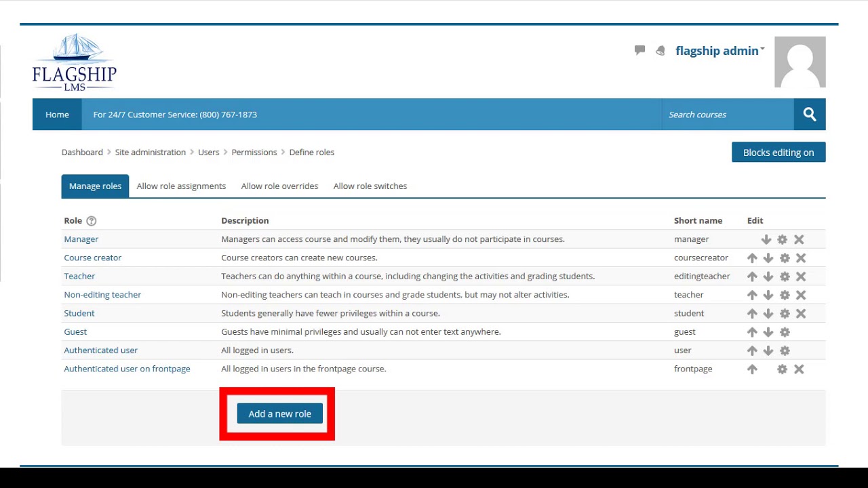Move Non-editing teacher role down
Viewport: 868px width, 488px height.
(x=768, y=295)
